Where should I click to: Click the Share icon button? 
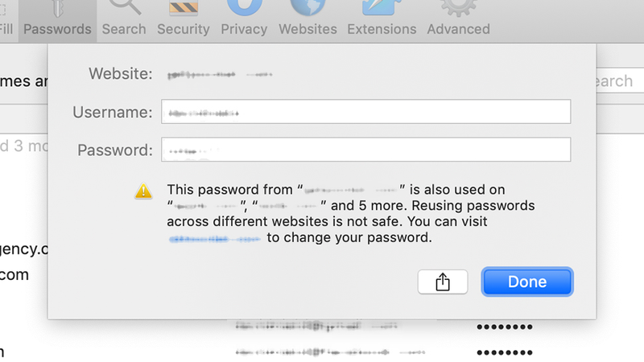click(x=443, y=282)
